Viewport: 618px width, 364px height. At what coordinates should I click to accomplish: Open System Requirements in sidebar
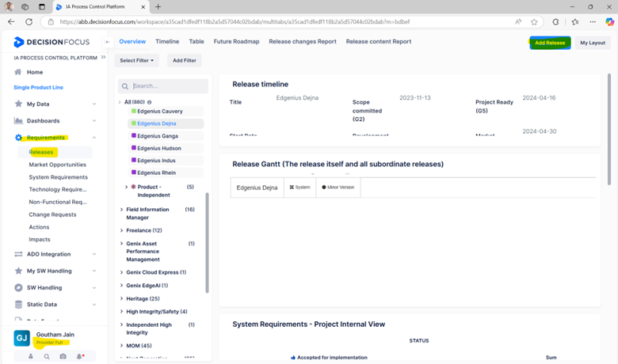coord(58,177)
